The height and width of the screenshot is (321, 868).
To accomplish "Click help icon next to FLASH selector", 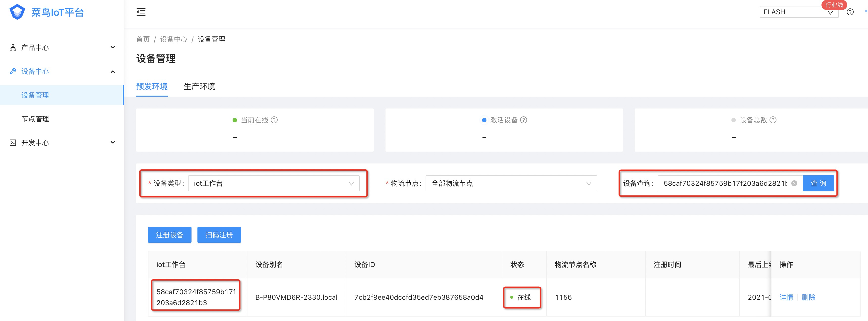I will tap(850, 12).
